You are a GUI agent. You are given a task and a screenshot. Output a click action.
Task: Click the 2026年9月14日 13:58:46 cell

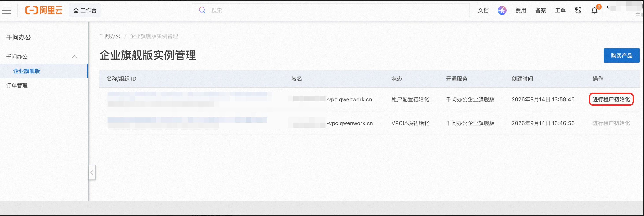543,99
